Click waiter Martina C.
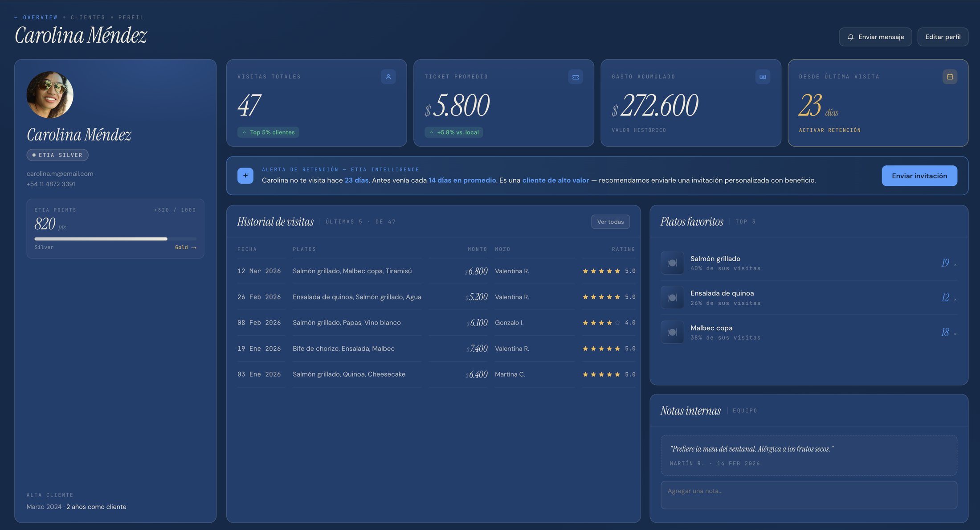 point(510,374)
